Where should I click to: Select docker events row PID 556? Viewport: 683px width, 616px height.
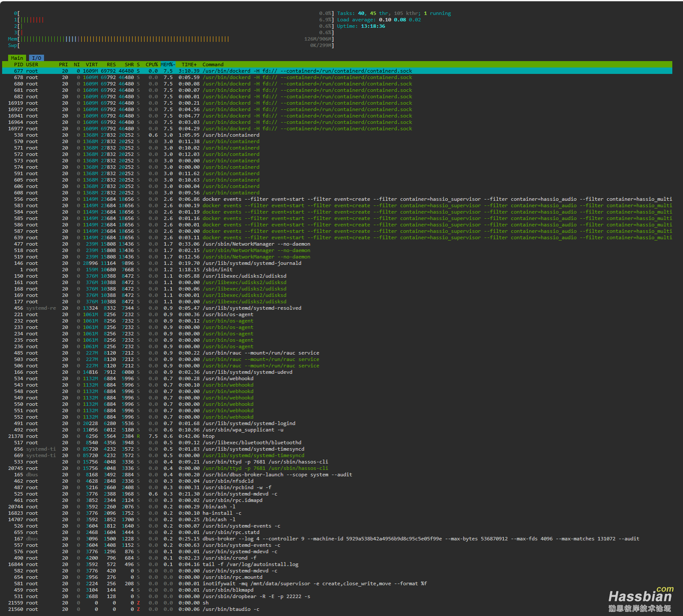(337, 199)
